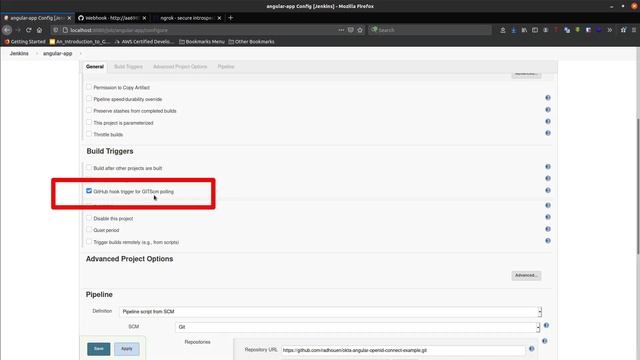
Task: Open Firefox downloads arrow icon
Action: pos(513,30)
